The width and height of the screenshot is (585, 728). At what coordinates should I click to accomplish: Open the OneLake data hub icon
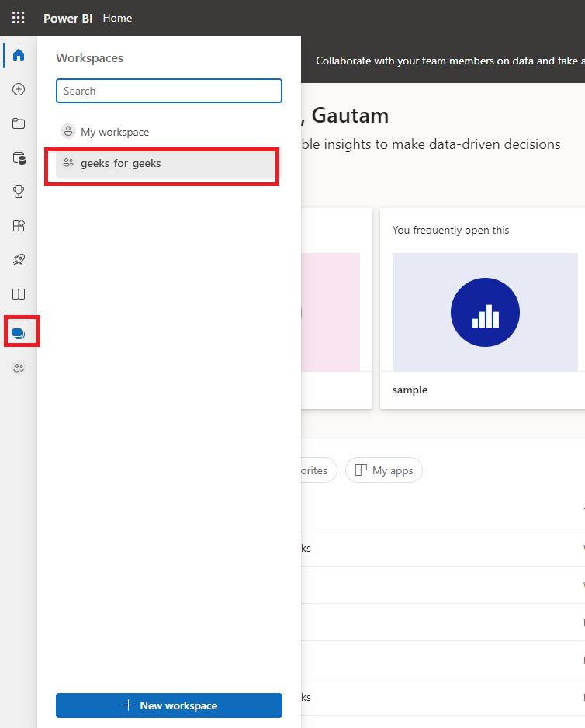coord(19,158)
